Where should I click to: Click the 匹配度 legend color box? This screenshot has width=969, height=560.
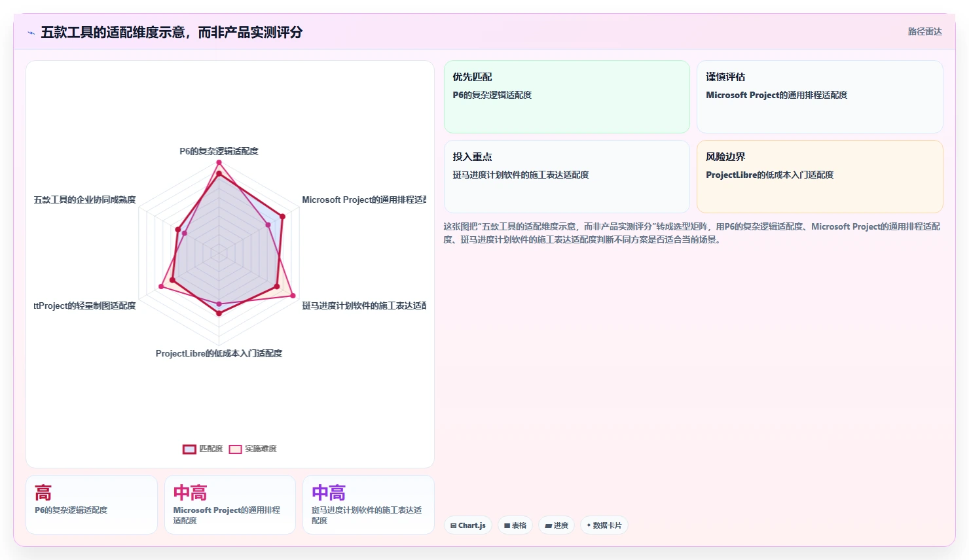189,449
